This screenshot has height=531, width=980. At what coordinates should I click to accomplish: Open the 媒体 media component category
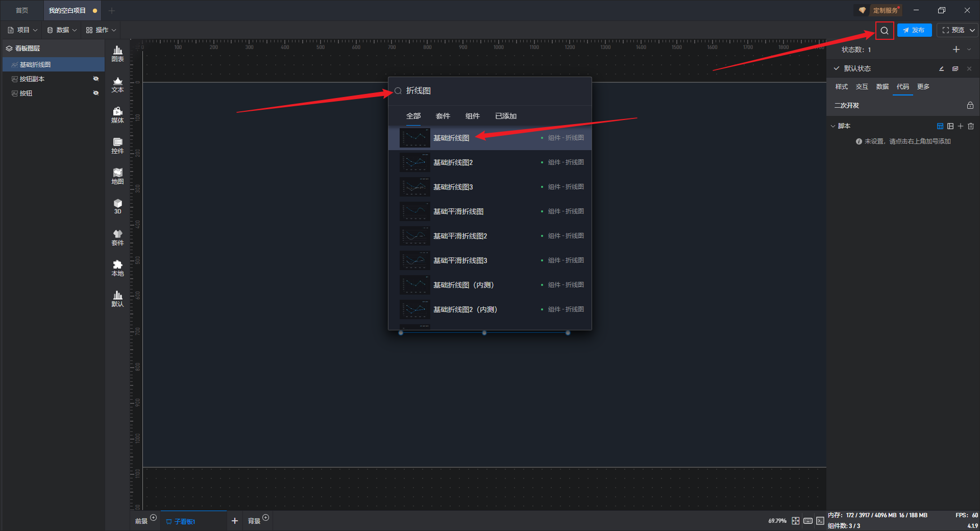coord(117,115)
